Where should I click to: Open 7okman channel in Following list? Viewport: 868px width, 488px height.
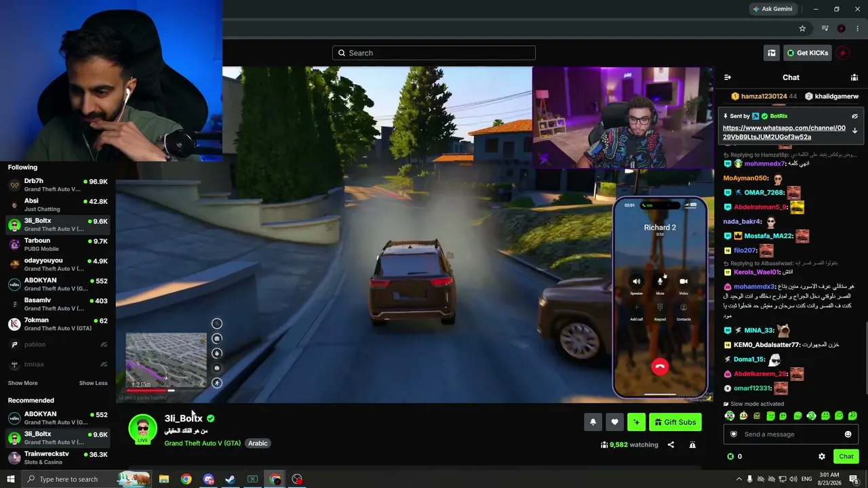[58, 324]
